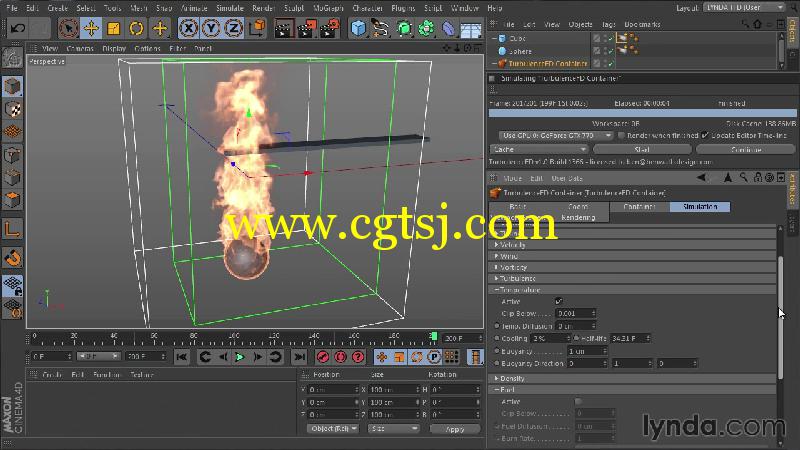Select Sphere in object manager

pos(520,51)
